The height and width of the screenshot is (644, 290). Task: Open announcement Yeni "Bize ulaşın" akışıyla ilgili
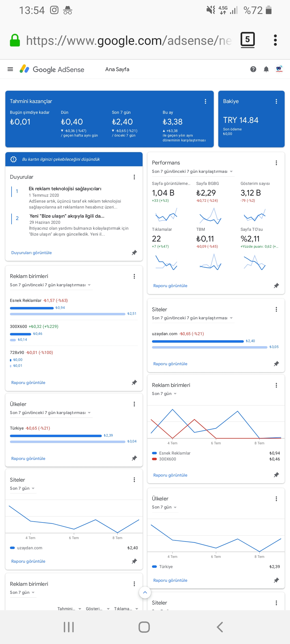point(67,216)
